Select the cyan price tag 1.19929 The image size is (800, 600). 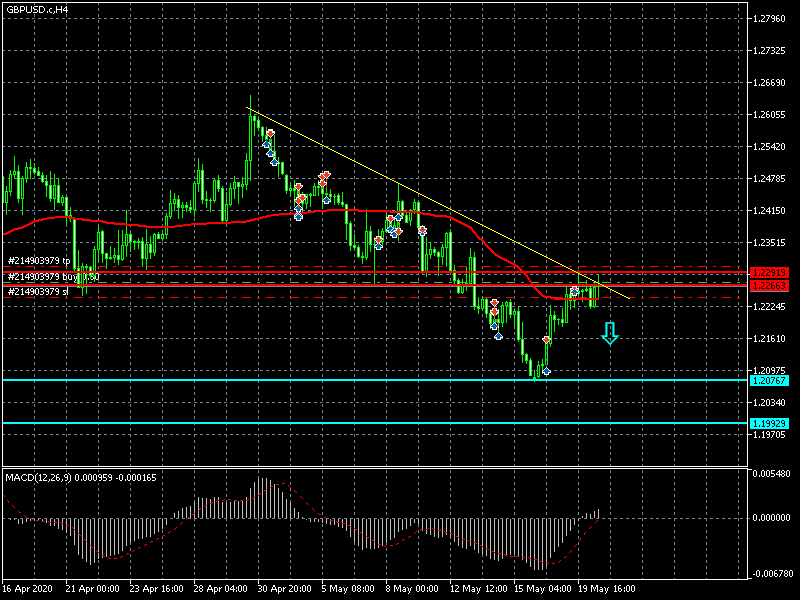click(x=768, y=424)
